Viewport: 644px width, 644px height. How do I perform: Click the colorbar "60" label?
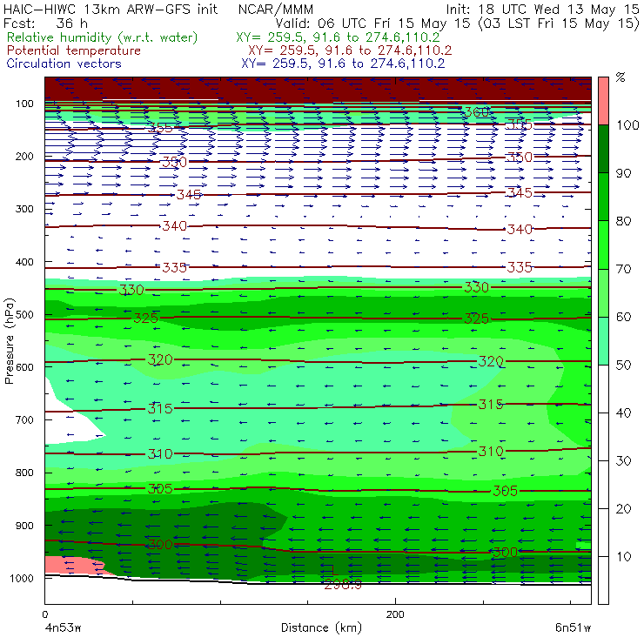tap(624, 317)
